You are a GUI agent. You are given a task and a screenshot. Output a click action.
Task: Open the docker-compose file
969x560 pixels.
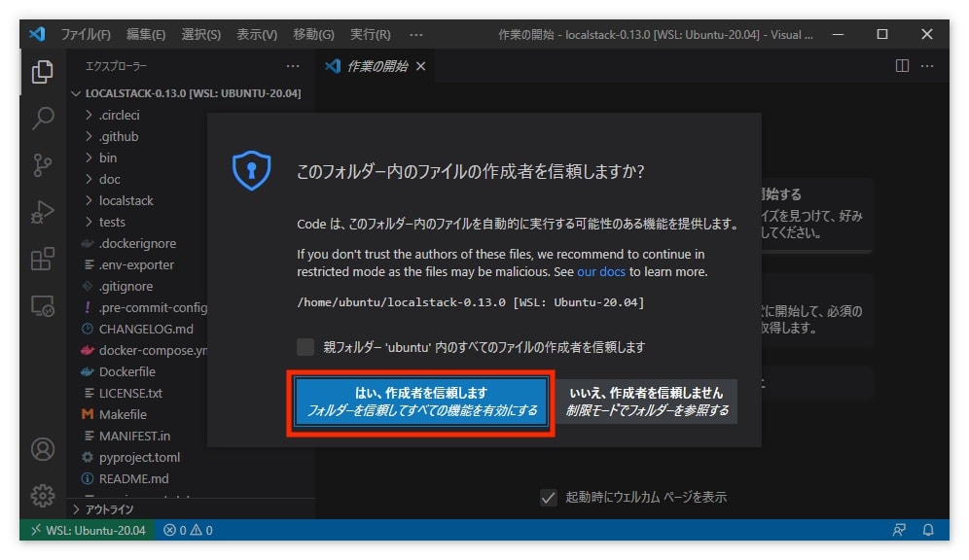coord(153,350)
